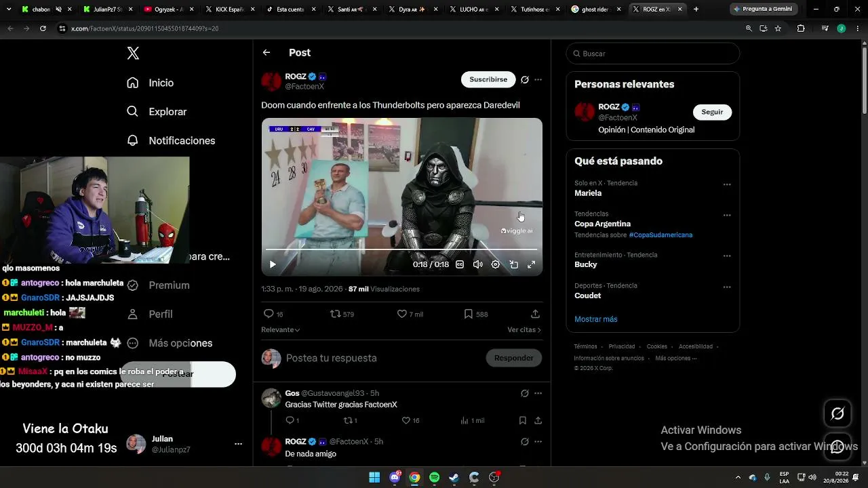868x488 pixels.
Task: Play the post video
Action: pos(273,264)
